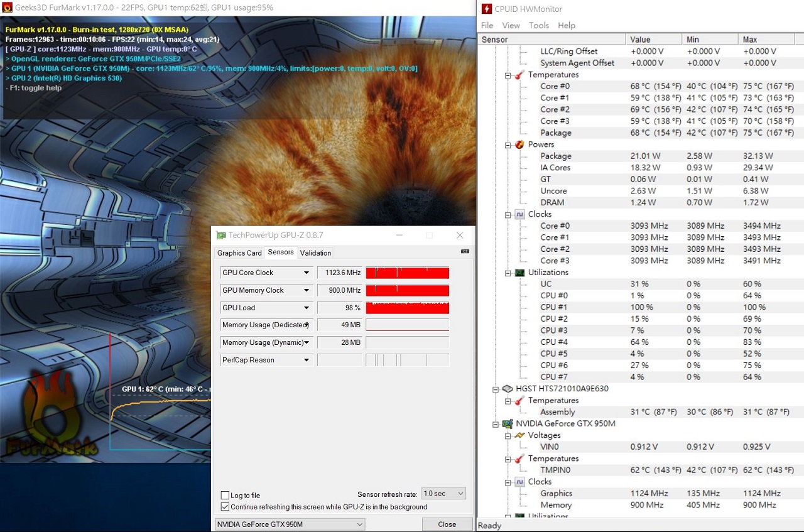The width and height of the screenshot is (804, 532).
Task: Click the Value column header
Action: tap(655, 39)
